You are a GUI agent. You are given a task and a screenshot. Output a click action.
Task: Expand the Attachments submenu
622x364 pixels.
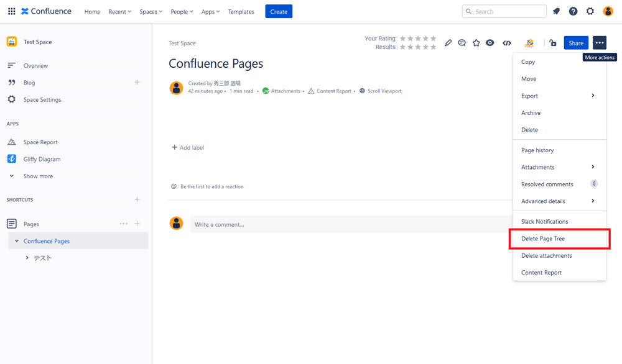coord(559,167)
